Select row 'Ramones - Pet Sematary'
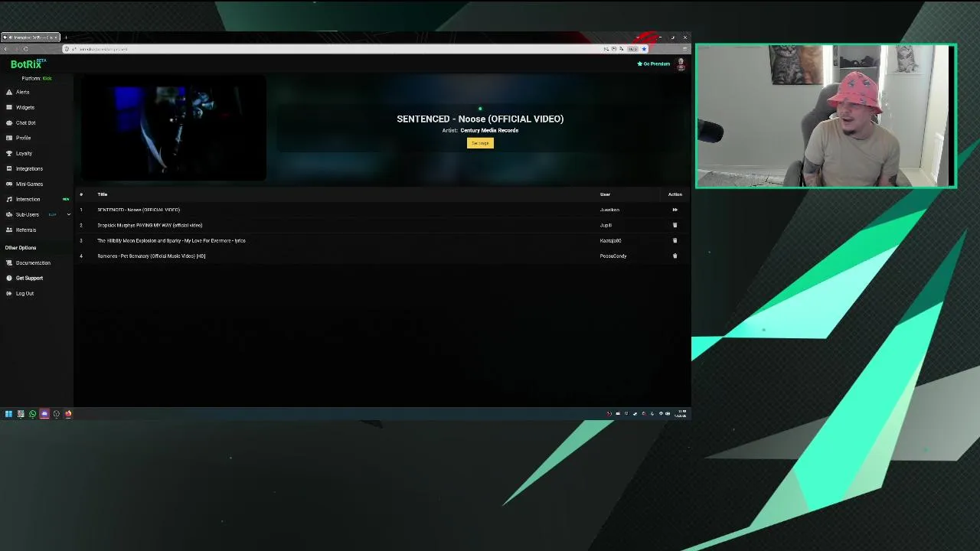Screen dimensions: 980x551 tap(382, 256)
